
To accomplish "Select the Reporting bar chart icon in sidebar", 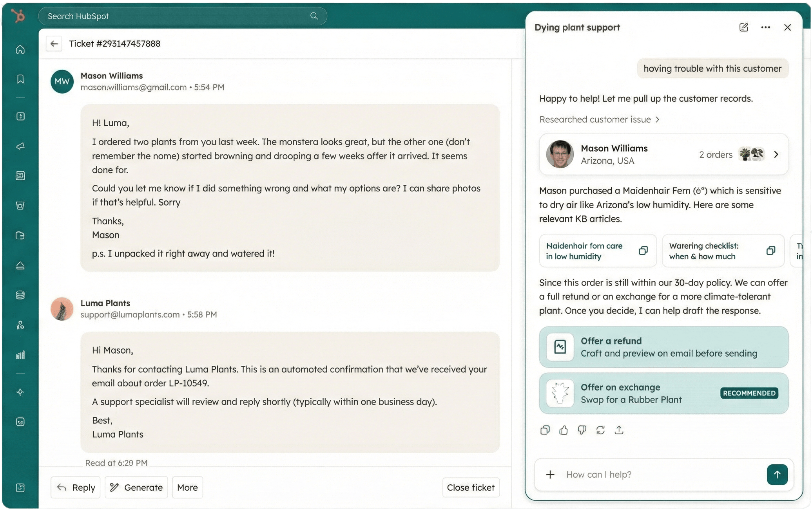I will (20, 355).
